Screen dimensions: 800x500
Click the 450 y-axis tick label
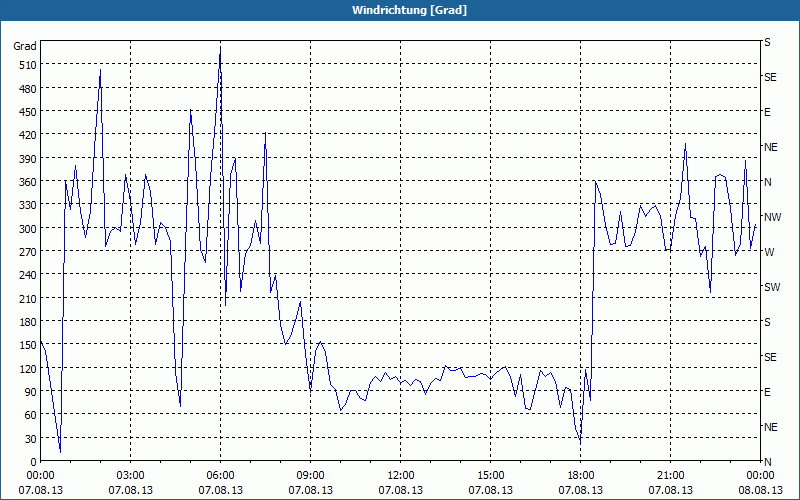(28, 112)
